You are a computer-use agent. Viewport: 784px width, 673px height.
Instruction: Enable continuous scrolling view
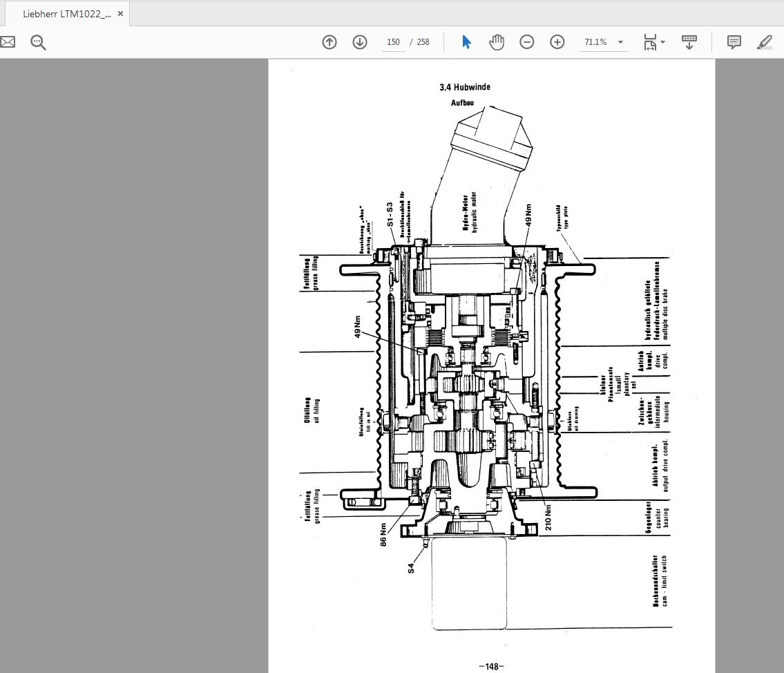coord(689,42)
